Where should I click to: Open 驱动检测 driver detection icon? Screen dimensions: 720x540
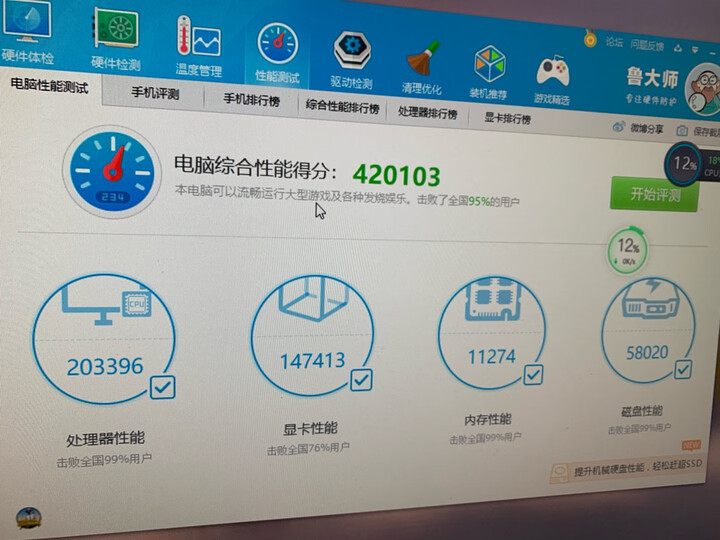[x=351, y=58]
